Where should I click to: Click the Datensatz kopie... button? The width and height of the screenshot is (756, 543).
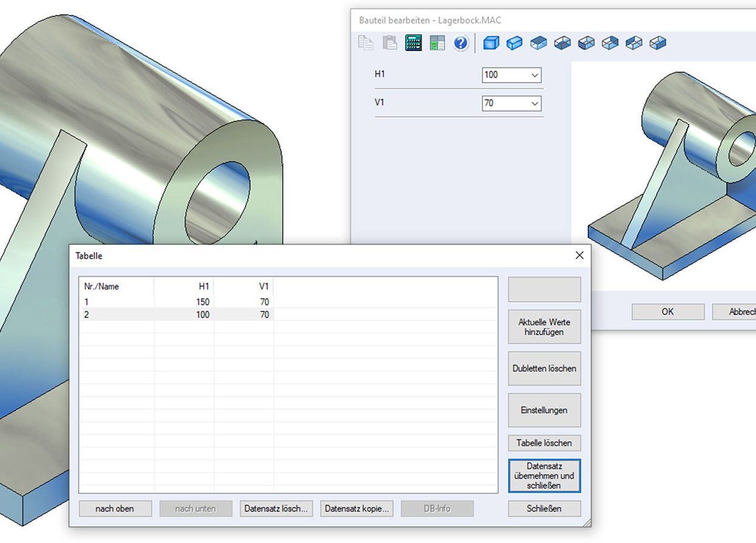(357, 508)
